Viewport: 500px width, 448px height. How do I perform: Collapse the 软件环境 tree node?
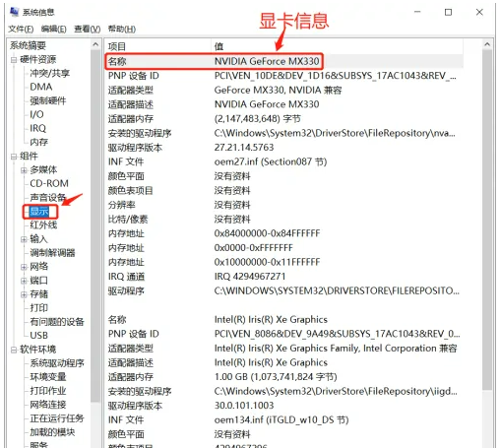point(14,350)
